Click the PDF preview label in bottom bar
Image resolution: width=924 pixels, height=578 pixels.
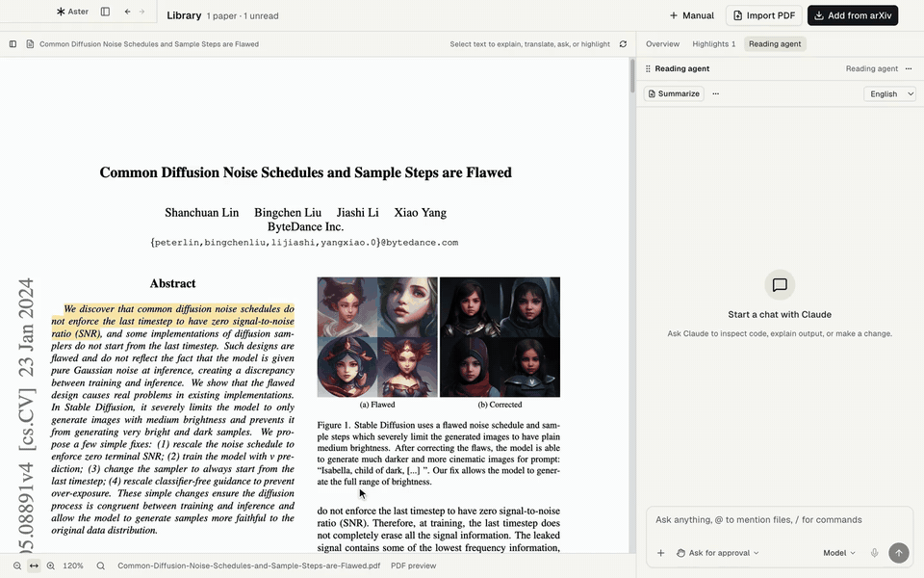(x=413, y=565)
